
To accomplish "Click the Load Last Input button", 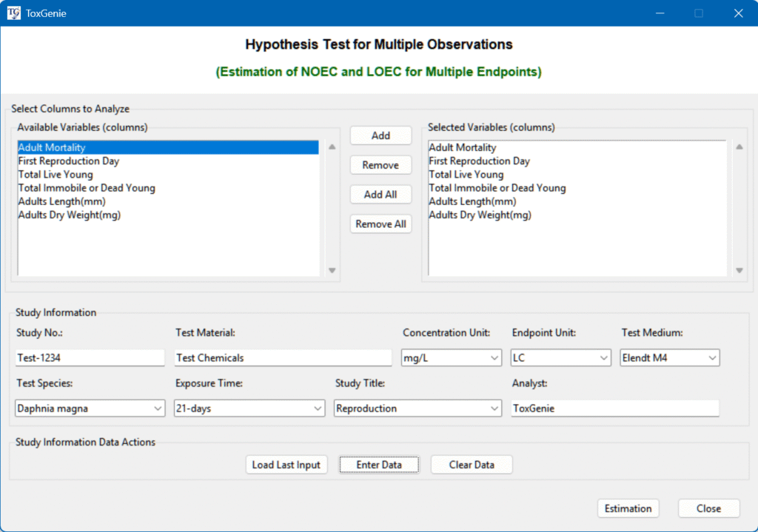I will coord(286,465).
